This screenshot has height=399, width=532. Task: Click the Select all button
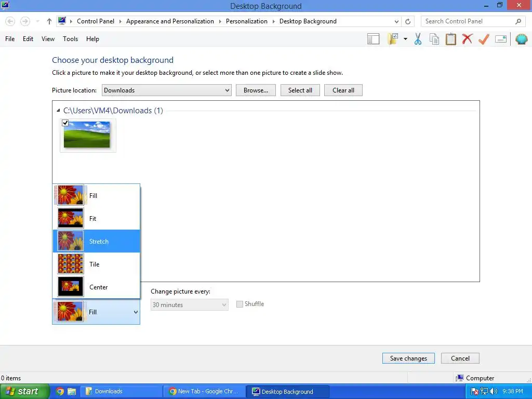tap(300, 90)
